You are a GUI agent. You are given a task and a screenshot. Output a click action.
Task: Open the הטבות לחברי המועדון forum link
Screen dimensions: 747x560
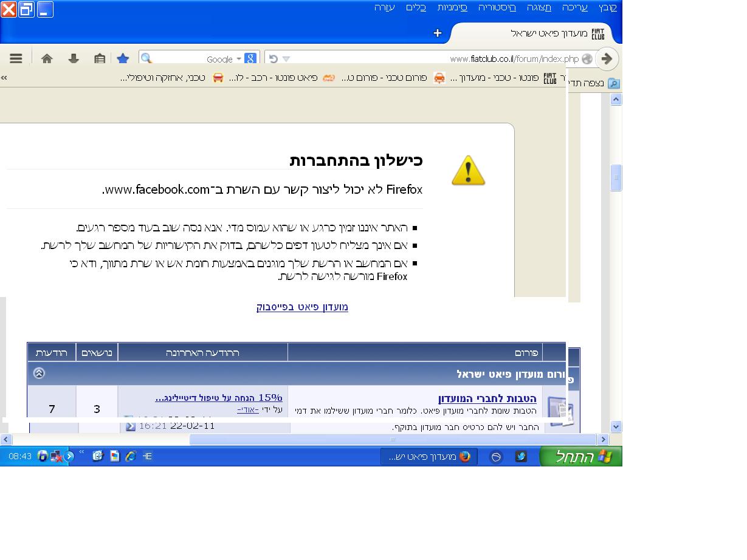click(x=487, y=398)
